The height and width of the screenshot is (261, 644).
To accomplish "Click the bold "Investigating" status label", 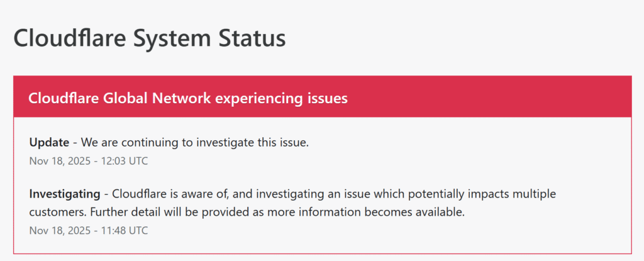I will coord(65,193).
